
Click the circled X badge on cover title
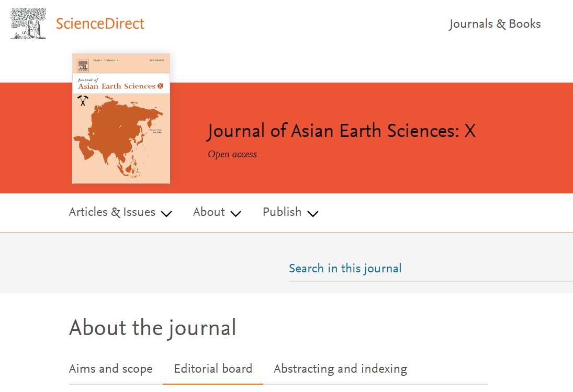(x=160, y=86)
